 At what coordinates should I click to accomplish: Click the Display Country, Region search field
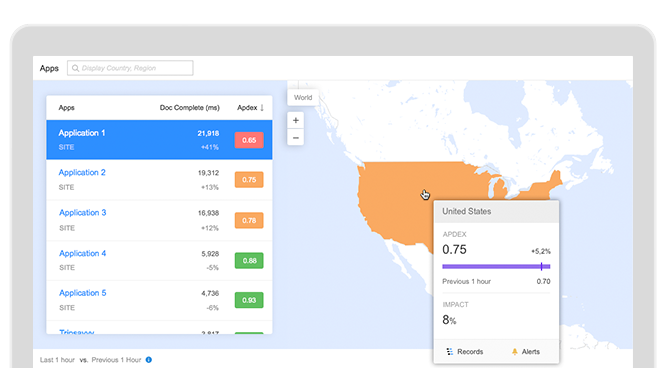click(x=130, y=68)
